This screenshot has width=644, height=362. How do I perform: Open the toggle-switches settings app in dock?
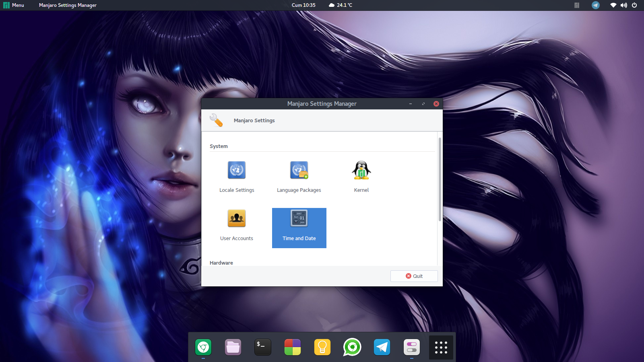[x=412, y=347]
